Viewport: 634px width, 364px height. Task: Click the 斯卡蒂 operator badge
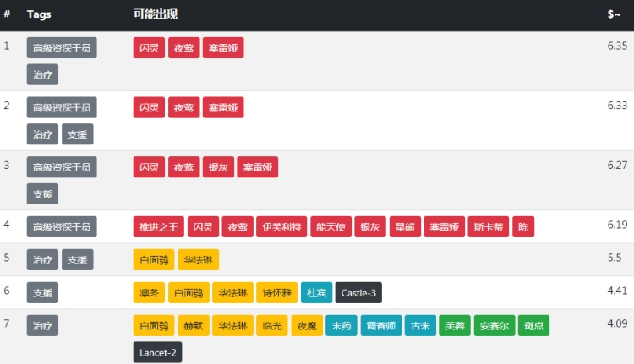click(487, 226)
